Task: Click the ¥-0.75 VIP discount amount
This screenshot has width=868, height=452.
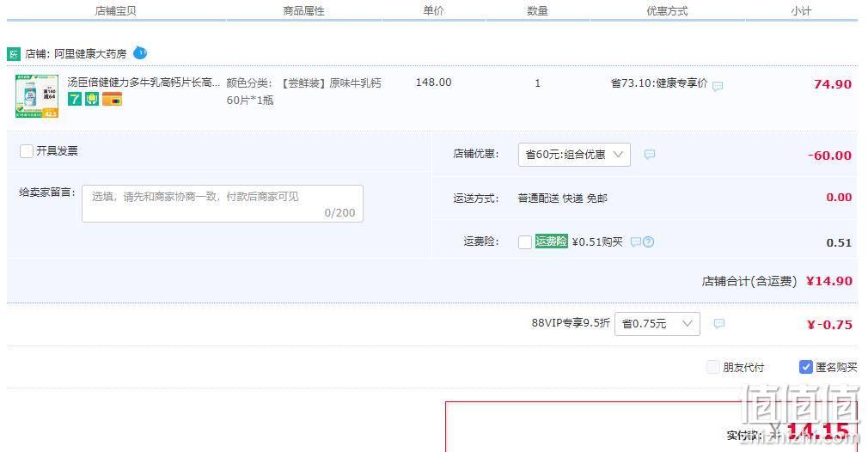Action: [829, 325]
